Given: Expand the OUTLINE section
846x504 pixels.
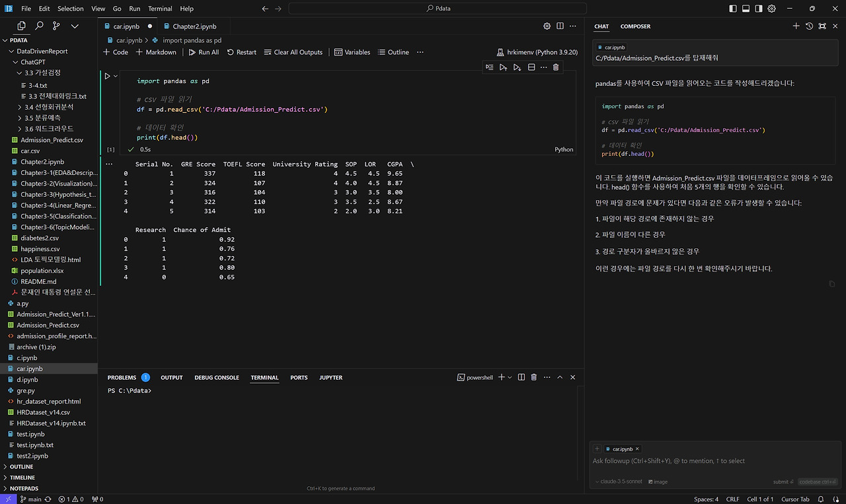Looking at the screenshot, I should coord(21,466).
